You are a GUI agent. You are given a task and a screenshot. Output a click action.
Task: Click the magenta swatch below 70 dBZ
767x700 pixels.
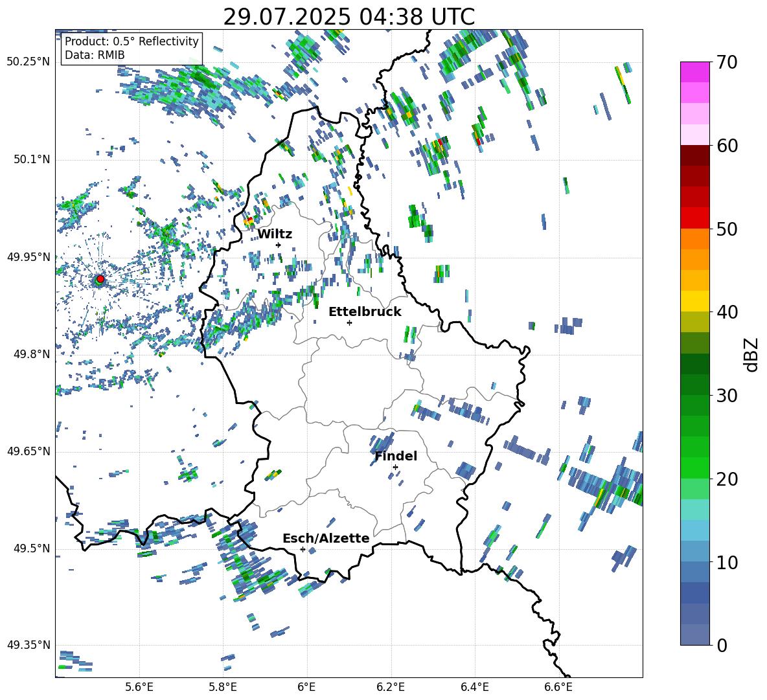tap(694, 72)
